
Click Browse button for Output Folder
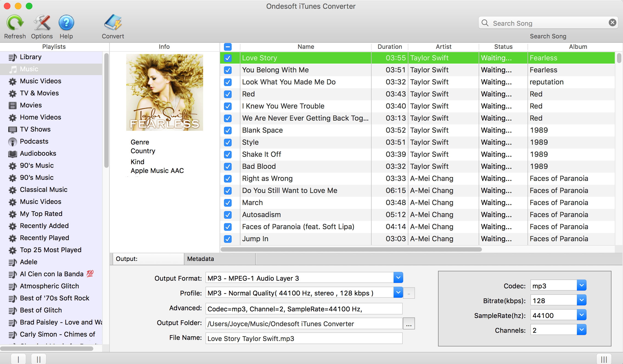coord(408,324)
